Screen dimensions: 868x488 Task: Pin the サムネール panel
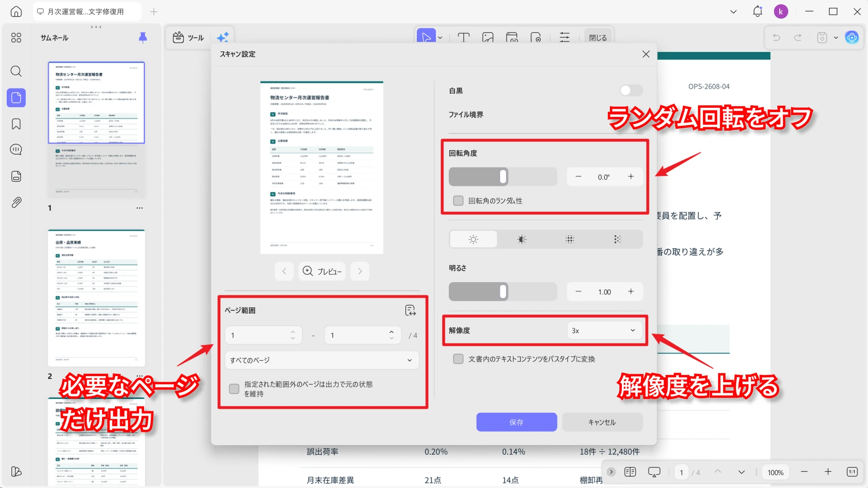pos(143,38)
